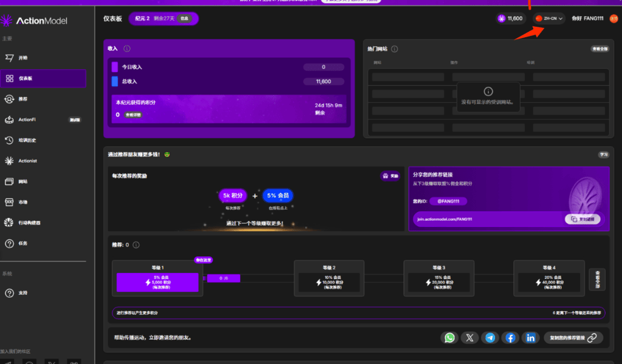Viewport: 622px width, 364px height.
Task: Click the 5k 积分 pill
Action: point(233,196)
